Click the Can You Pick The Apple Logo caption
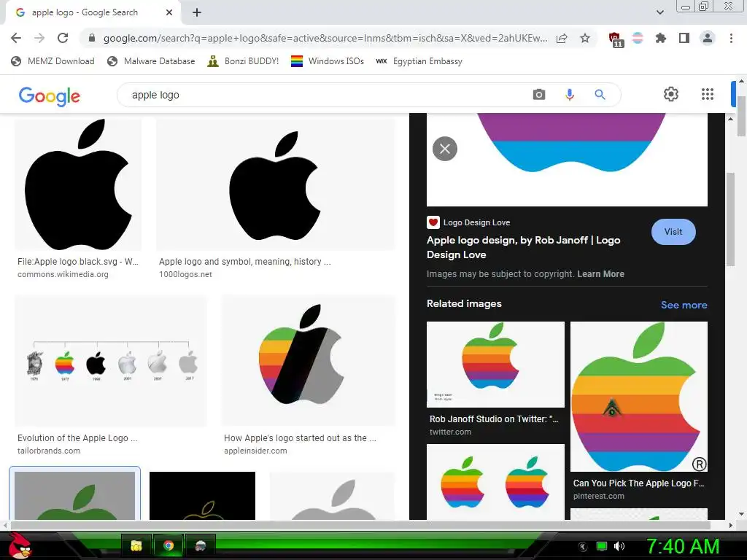 click(638, 483)
